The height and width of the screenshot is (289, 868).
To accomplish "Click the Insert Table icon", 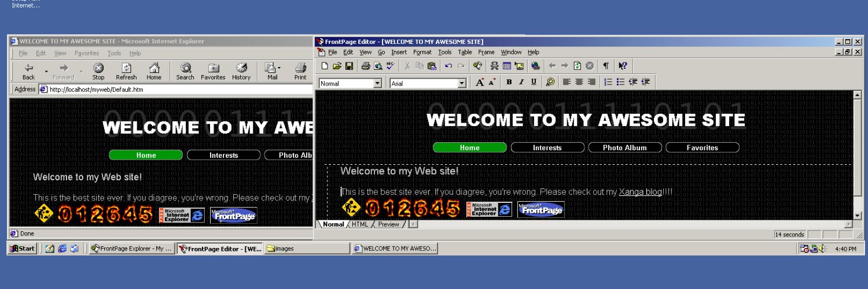I will (507, 66).
